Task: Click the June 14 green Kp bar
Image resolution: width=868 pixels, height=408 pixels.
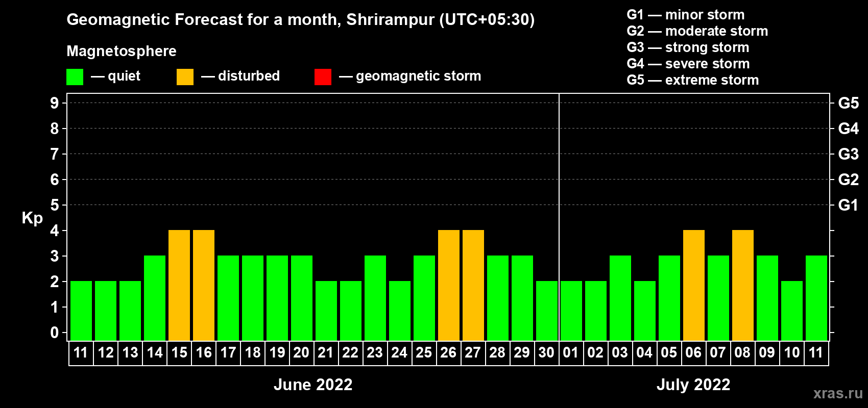Action: coord(155,298)
